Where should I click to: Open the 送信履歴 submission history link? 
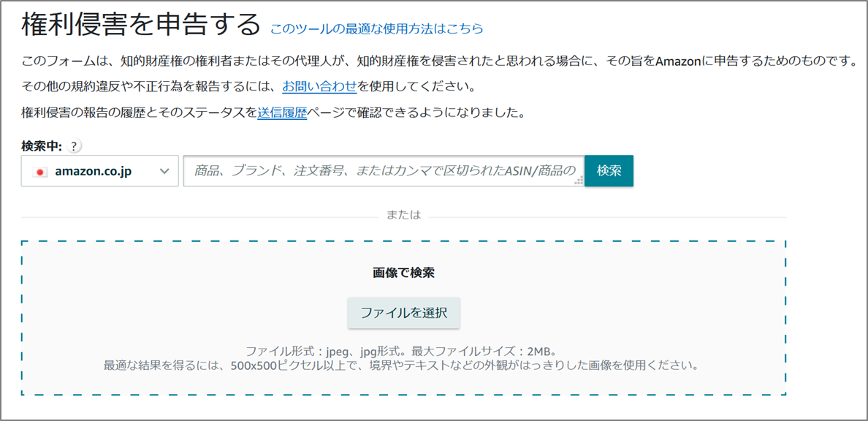(282, 113)
